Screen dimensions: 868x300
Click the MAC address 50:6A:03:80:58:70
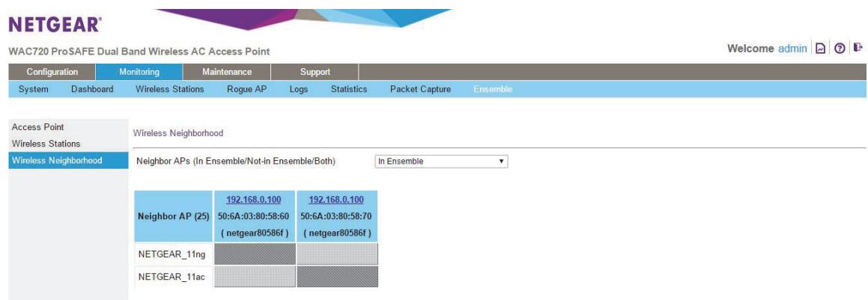[x=336, y=216]
